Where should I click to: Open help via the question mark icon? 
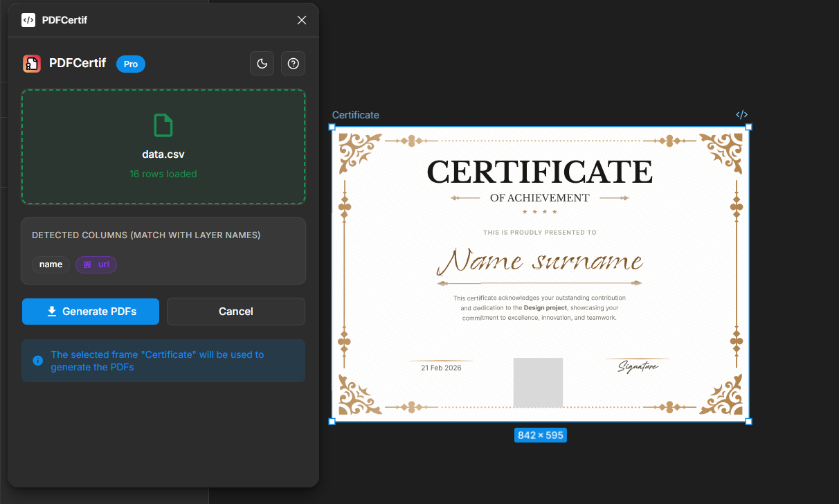(x=293, y=63)
